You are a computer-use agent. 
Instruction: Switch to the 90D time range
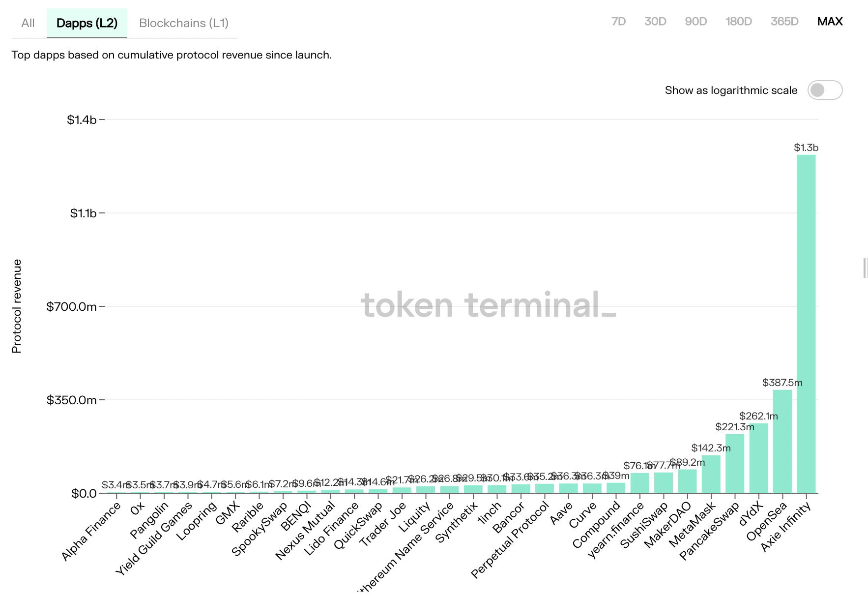[695, 22]
